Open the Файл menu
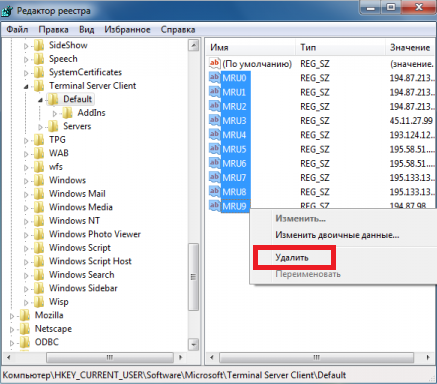This screenshot has width=437, height=384. [x=17, y=29]
